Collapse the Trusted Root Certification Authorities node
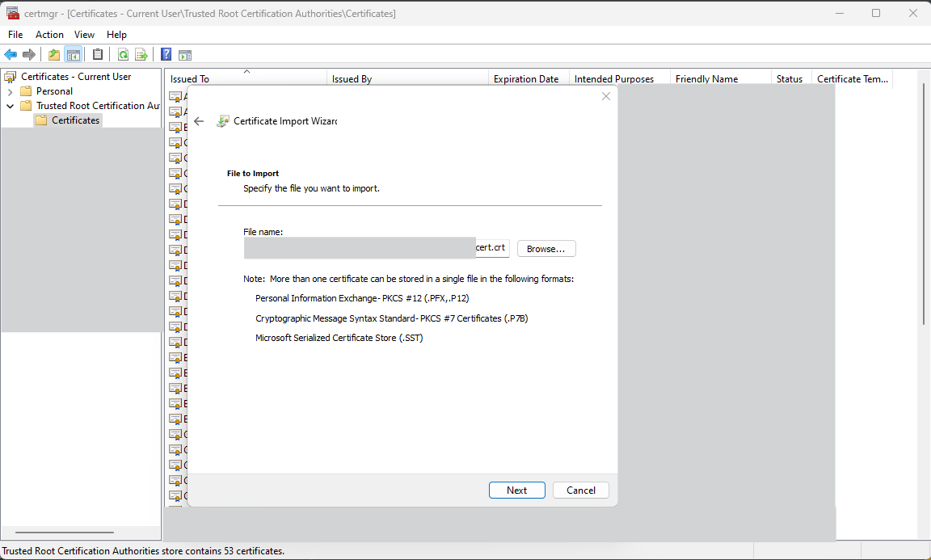The width and height of the screenshot is (931, 560). tap(10, 106)
